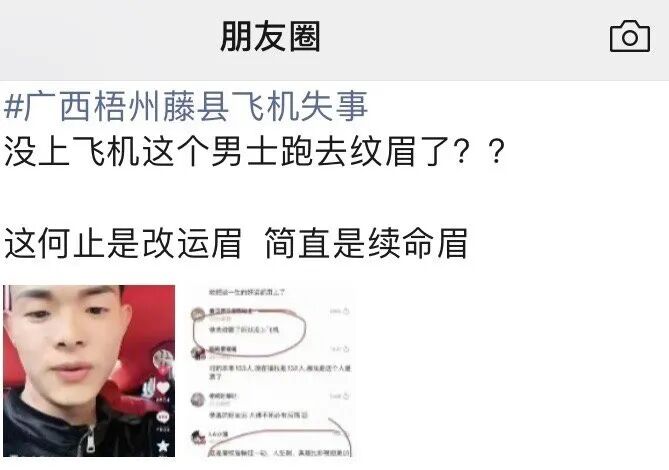Tap the like icon beside third comment

coord(346,396)
